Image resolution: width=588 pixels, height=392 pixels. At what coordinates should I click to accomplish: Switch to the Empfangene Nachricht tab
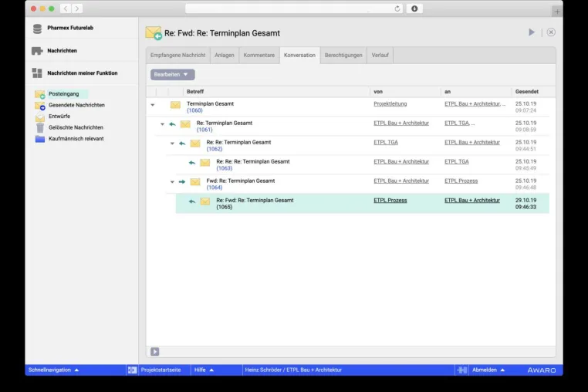(177, 55)
